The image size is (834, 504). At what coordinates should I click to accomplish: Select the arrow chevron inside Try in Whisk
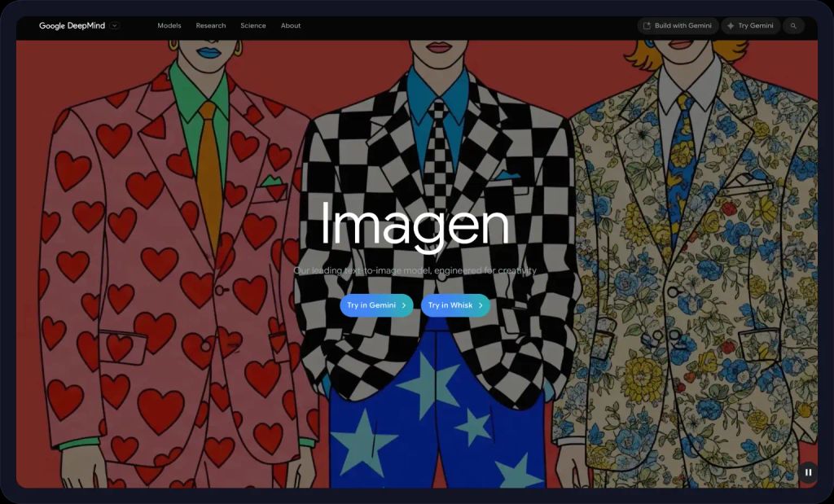pyautogui.click(x=479, y=305)
